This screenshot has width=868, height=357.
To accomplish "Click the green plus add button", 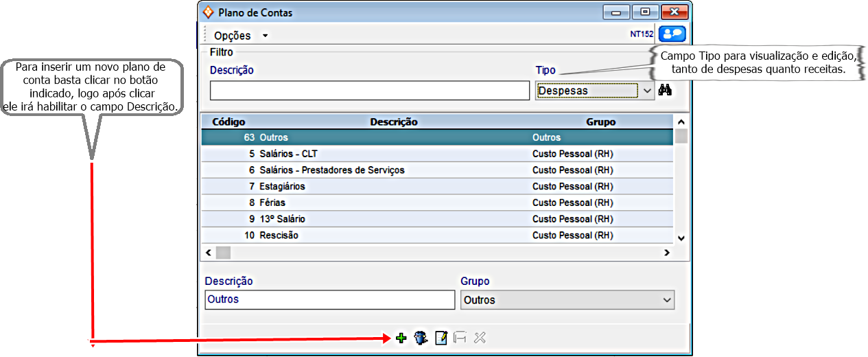I will click(401, 338).
